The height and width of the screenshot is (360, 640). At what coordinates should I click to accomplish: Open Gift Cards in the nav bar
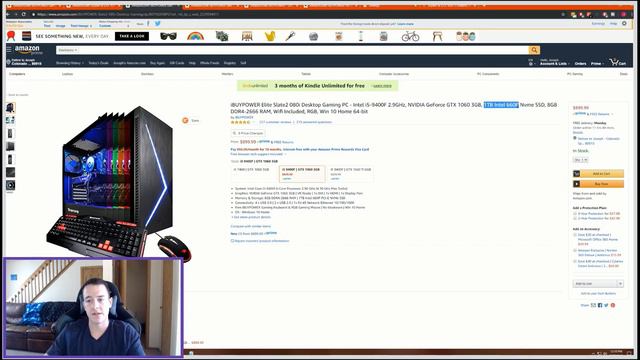click(177, 63)
